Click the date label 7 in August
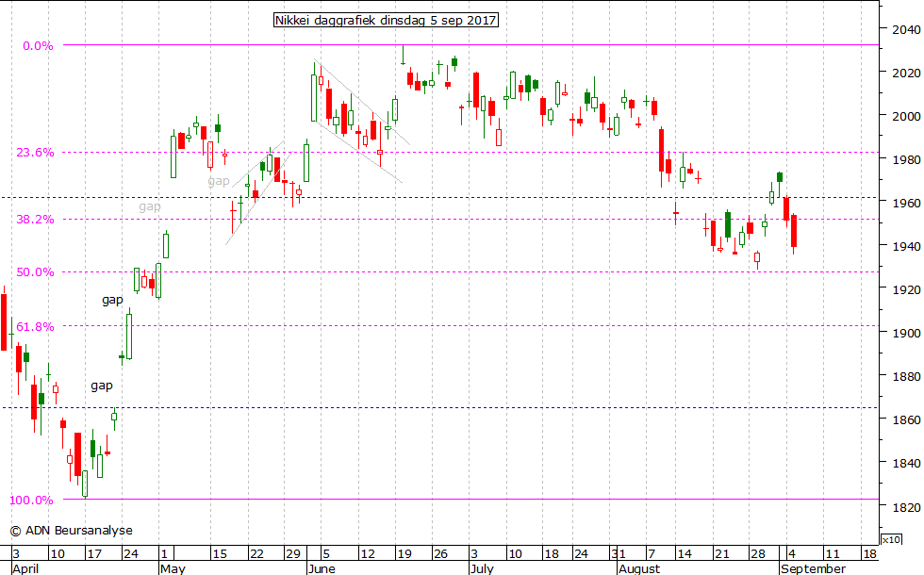This screenshot has height=575, width=924. click(652, 554)
